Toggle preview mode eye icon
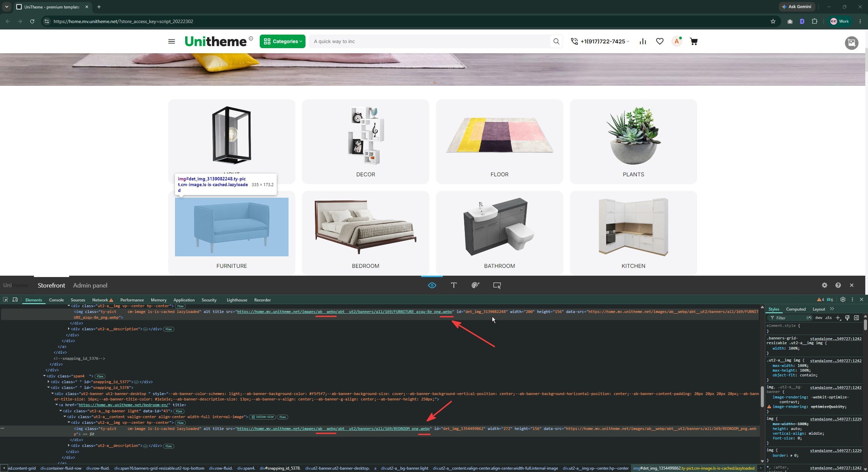Viewport: 868px width, 472px height. point(432,286)
